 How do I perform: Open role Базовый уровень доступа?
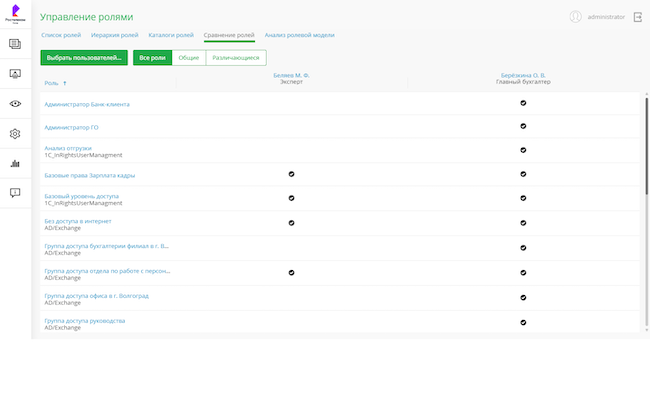coord(82,197)
